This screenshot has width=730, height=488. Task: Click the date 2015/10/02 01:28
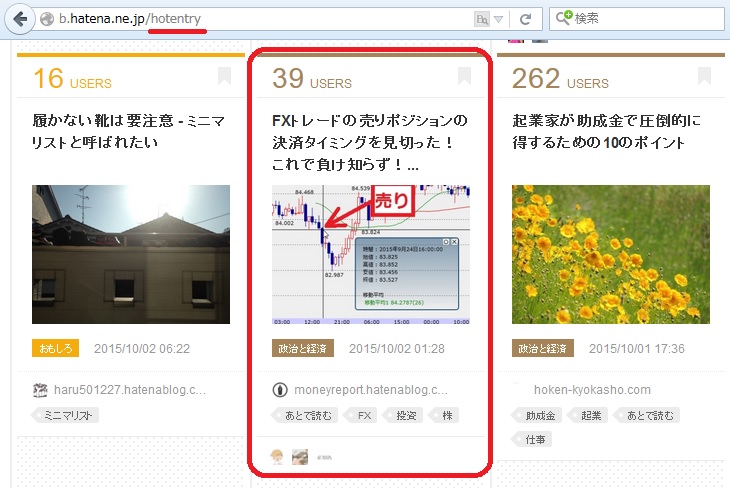(397, 349)
